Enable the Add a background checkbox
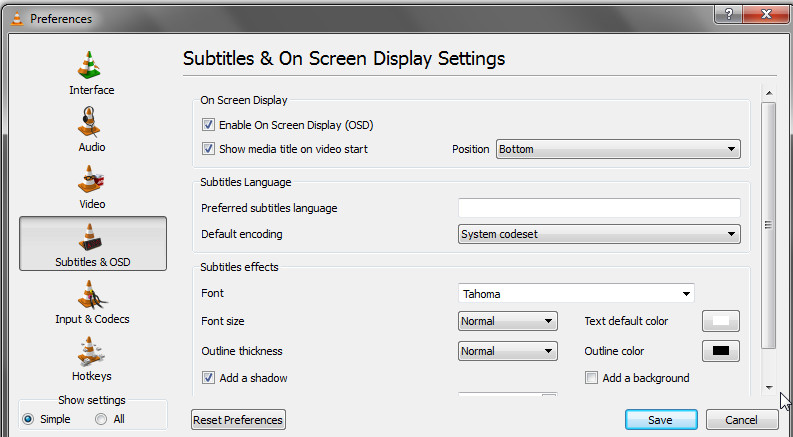793x437 pixels. tap(591, 378)
